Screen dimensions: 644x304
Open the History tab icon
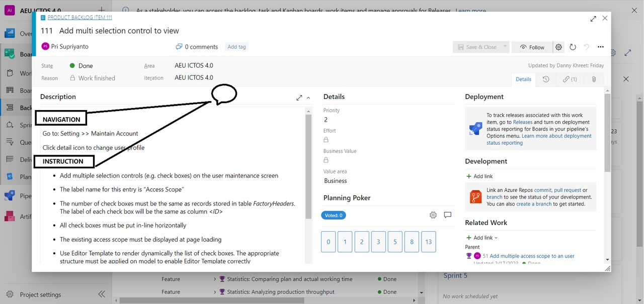546,79
